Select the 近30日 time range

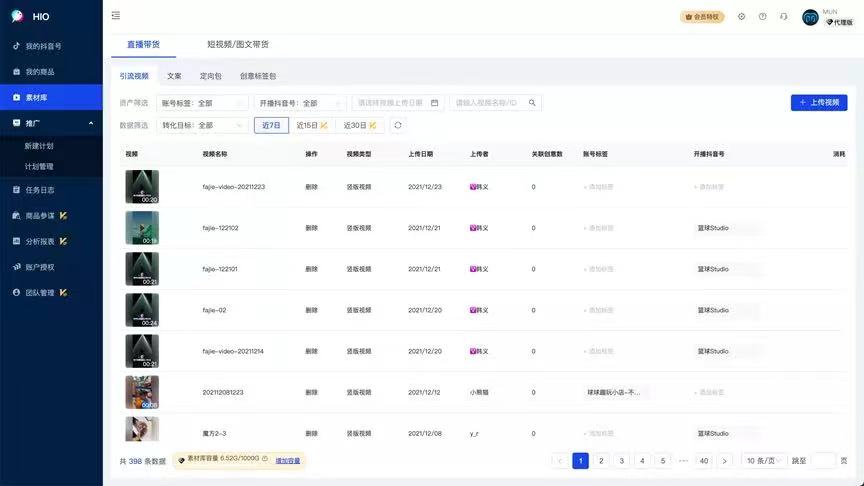(x=359, y=126)
